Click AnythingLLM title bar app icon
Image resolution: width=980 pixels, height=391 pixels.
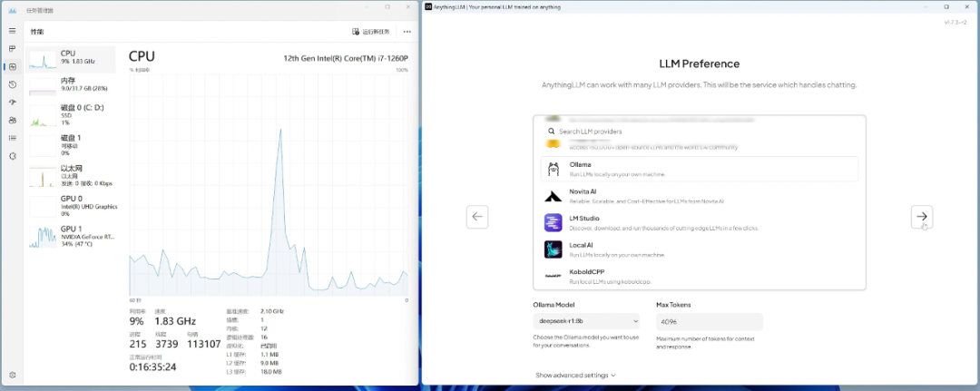(428, 7)
